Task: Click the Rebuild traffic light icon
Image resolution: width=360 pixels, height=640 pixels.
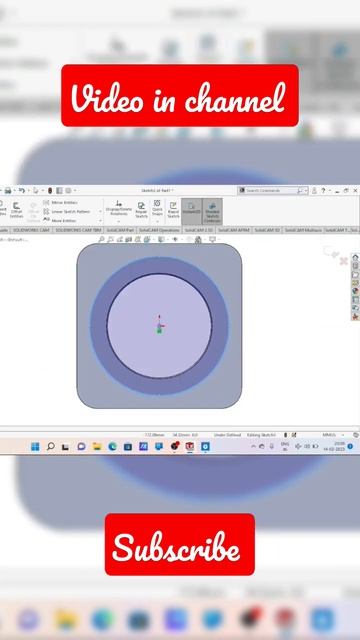Action: click(x=50, y=190)
